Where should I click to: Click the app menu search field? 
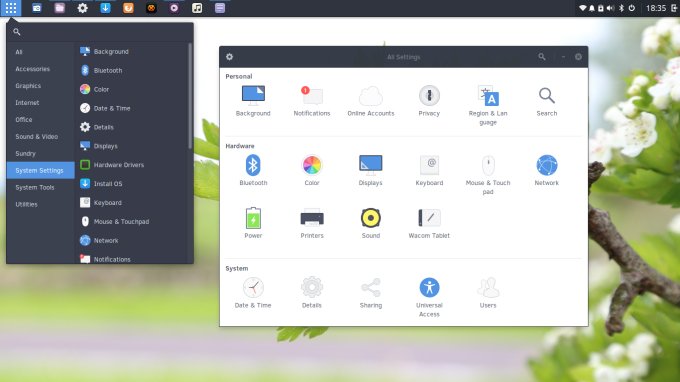click(100, 32)
